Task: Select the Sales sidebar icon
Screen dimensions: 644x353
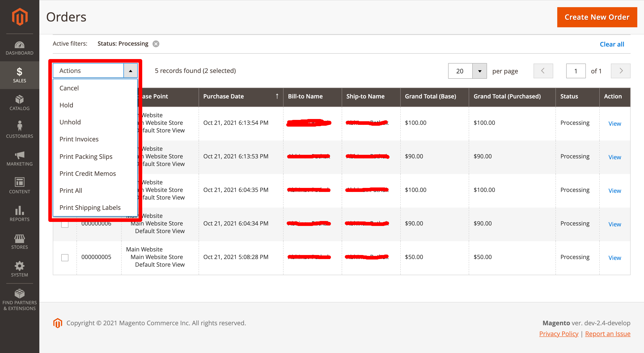Action: tap(19, 74)
